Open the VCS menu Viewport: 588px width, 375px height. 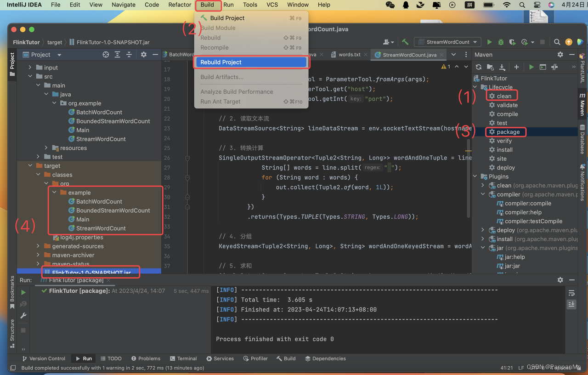click(272, 5)
